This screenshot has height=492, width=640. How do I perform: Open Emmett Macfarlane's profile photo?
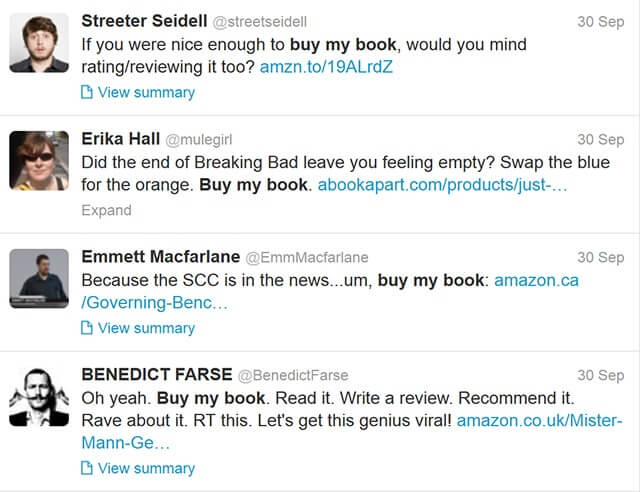tap(39, 278)
